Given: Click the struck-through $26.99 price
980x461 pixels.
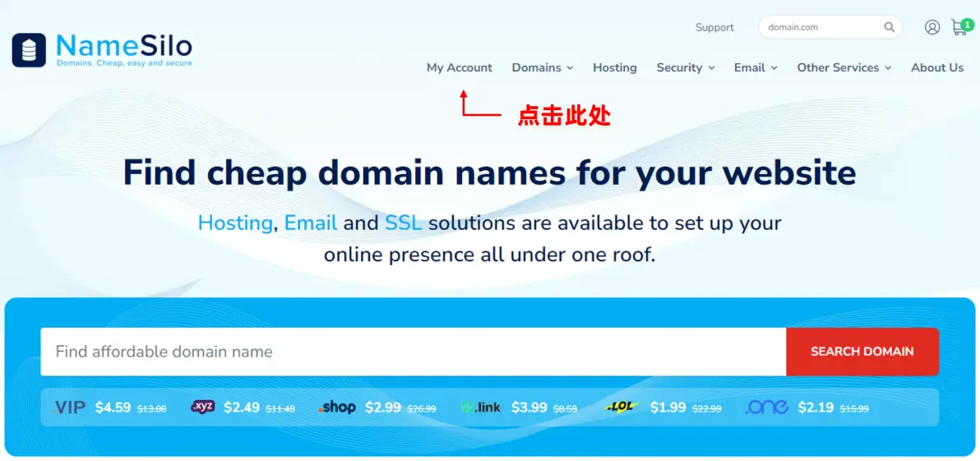Looking at the screenshot, I should 422,409.
